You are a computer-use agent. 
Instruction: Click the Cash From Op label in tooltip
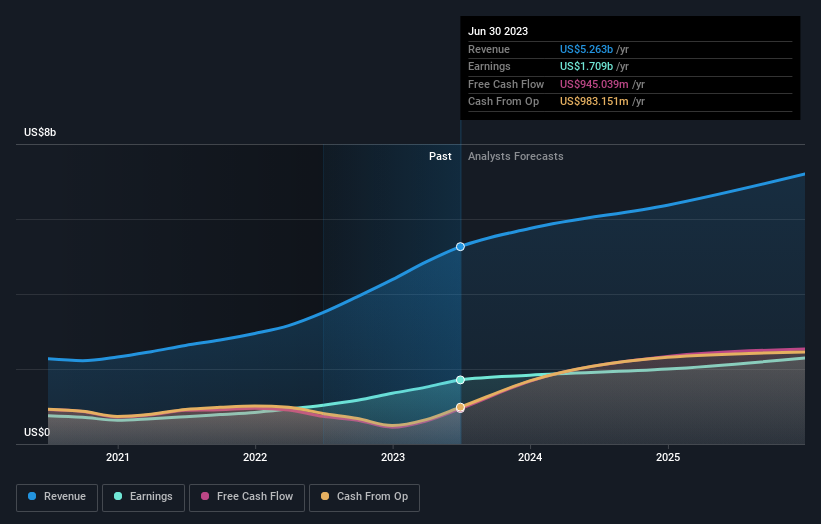point(503,102)
